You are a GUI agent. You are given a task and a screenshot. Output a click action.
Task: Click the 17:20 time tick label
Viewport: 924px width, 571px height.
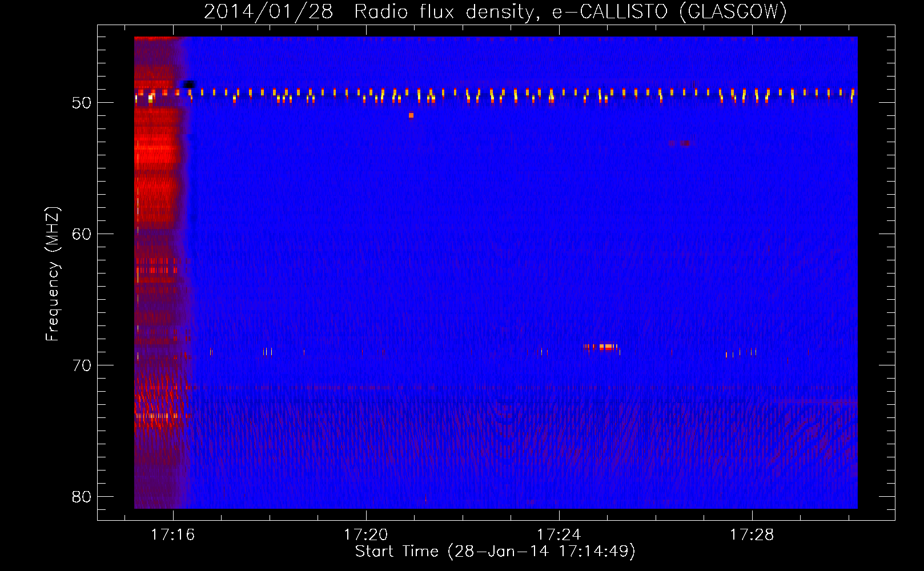(366, 535)
